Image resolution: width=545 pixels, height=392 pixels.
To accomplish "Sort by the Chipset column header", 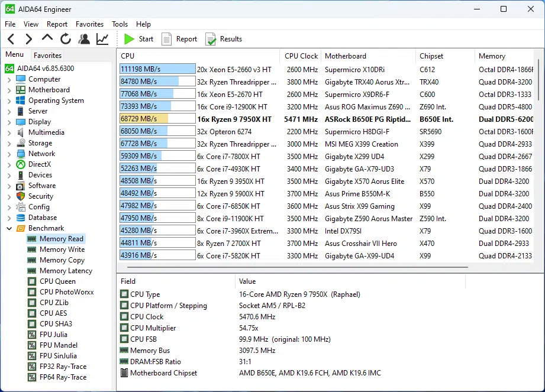I will coord(445,56).
